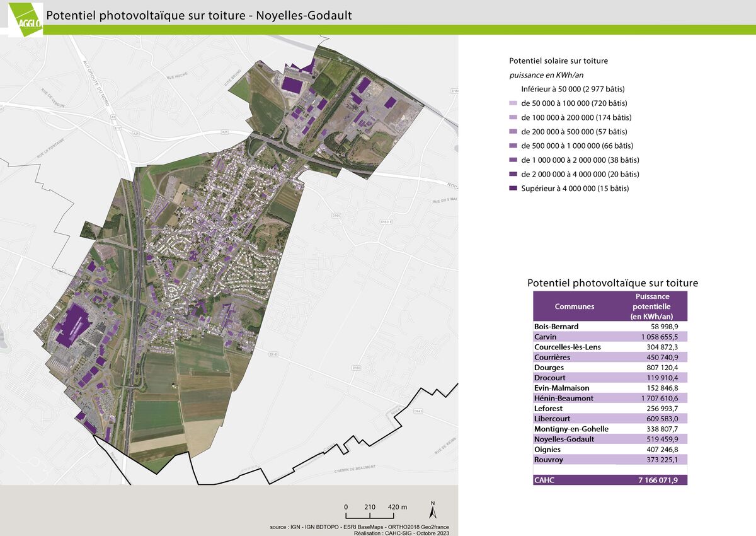Select the 'Bois-Bernard' commune row

click(610, 327)
